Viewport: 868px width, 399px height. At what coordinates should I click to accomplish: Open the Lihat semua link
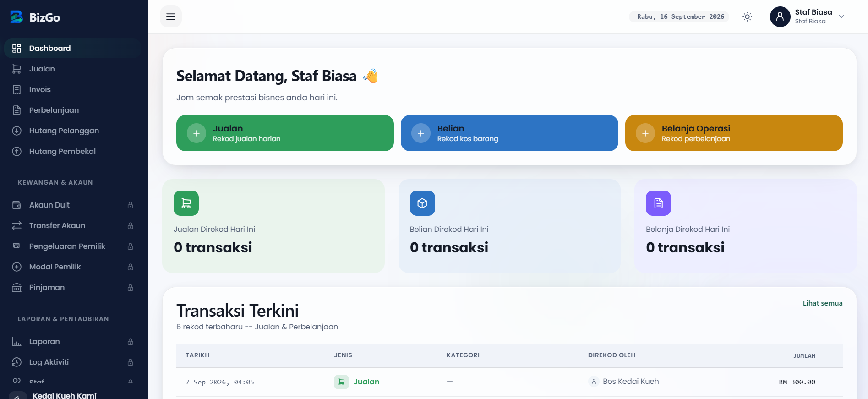tap(823, 303)
